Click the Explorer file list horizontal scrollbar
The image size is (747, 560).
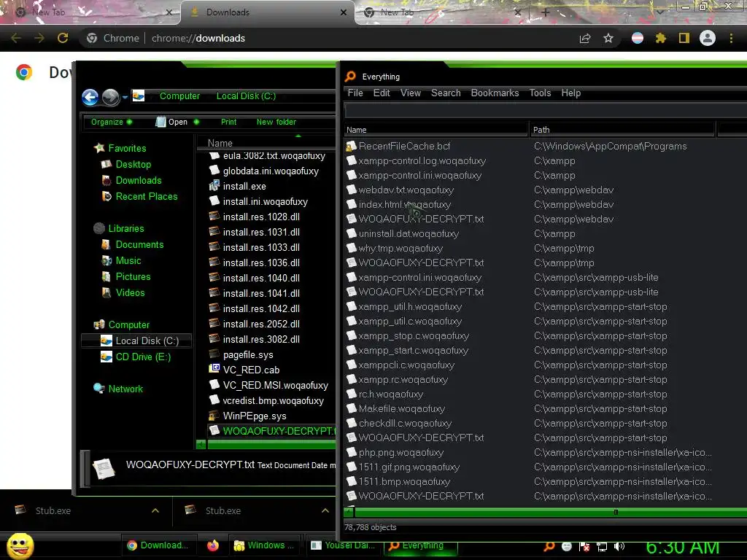(271, 444)
